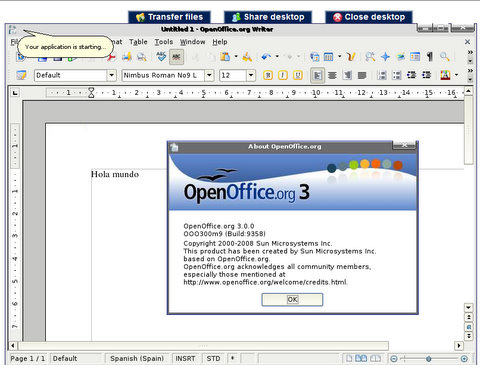The height and width of the screenshot is (365, 480).
Task: Toggle AutoSpellcheck button
Action: tap(176, 57)
